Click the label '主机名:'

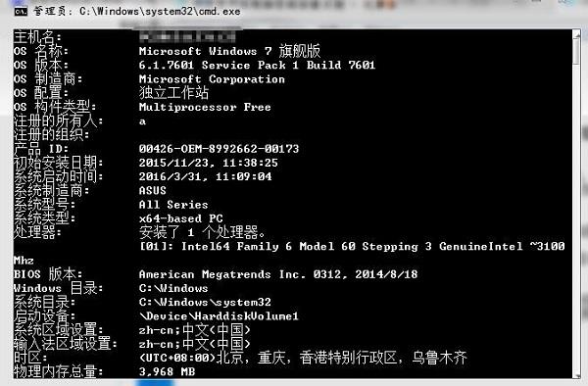pos(37,36)
